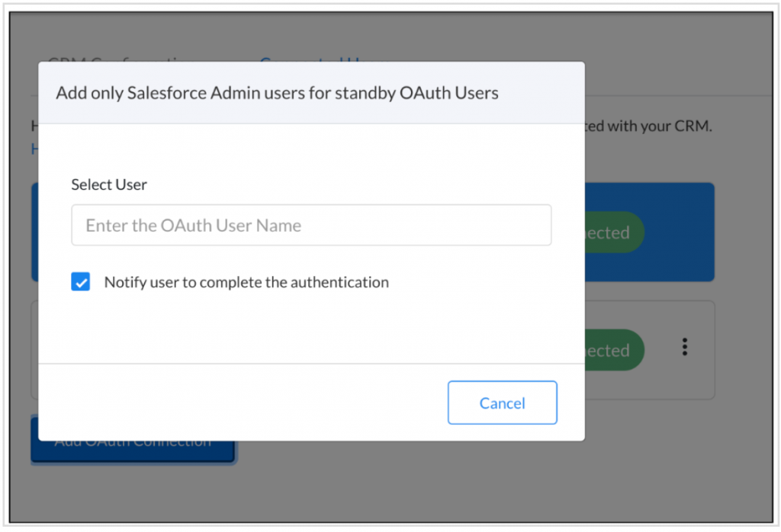781x532 pixels.
Task: Open the blue help link at the left edge
Action: click(x=34, y=149)
